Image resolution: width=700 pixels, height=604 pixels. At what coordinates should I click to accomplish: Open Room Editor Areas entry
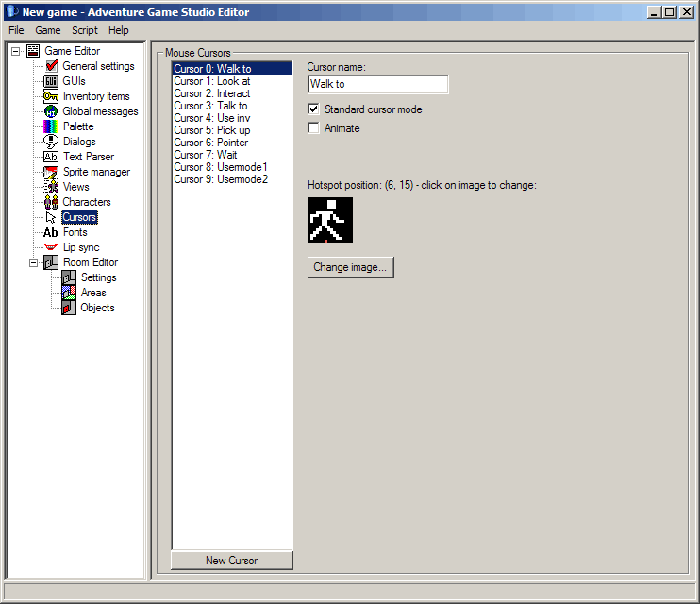click(93, 293)
